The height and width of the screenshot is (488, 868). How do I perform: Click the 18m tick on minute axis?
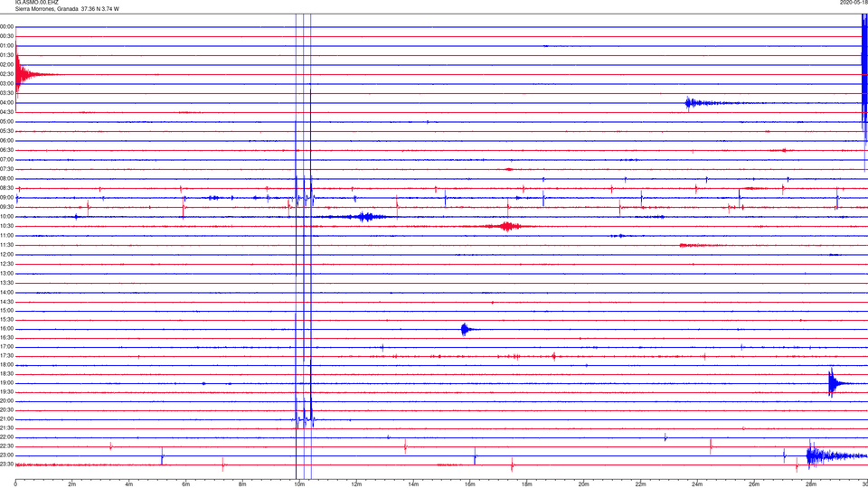(526, 484)
